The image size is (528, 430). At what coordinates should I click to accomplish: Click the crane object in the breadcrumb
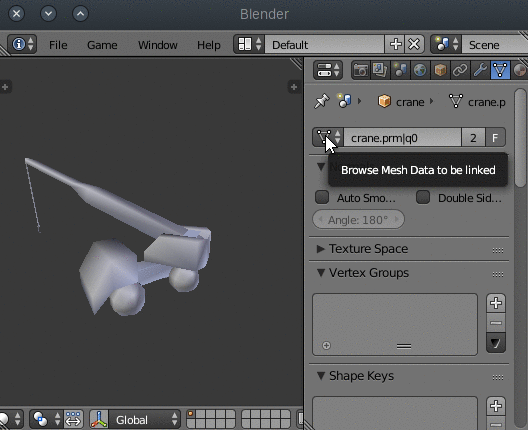coord(401,101)
